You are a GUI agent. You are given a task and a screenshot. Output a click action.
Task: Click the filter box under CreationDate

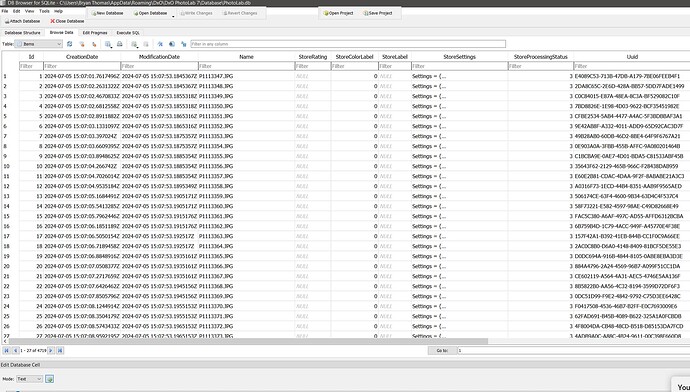(x=82, y=66)
